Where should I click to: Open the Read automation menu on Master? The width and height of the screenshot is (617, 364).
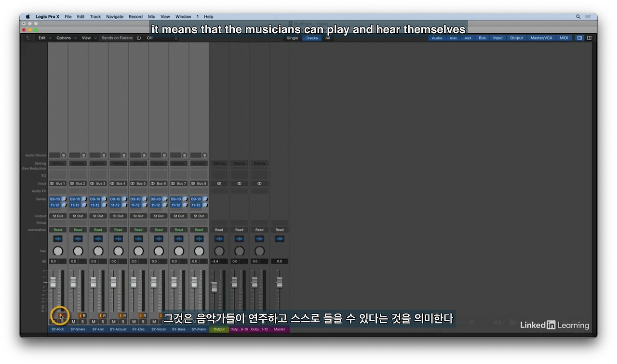pyautogui.click(x=280, y=230)
